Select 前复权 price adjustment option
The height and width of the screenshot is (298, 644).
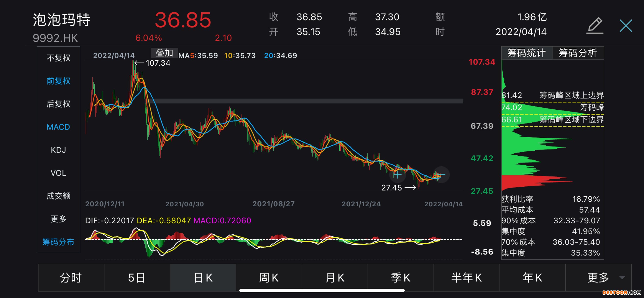click(58, 81)
